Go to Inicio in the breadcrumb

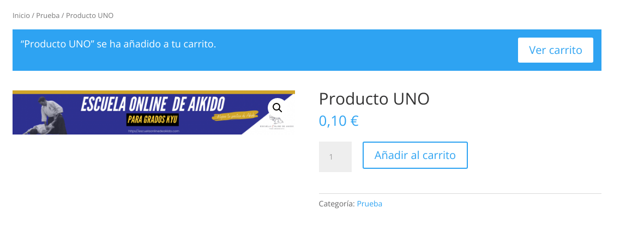[21, 16]
